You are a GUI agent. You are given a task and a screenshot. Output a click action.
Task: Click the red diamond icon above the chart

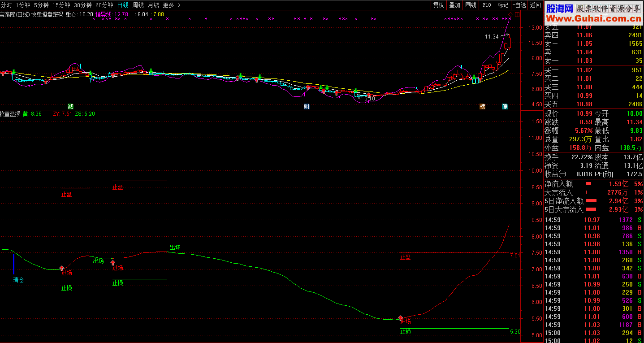(511, 14)
